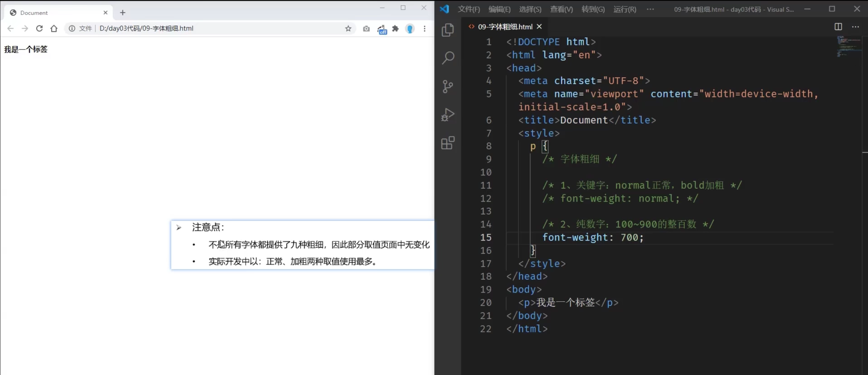Split the editor to the right

coord(838,27)
